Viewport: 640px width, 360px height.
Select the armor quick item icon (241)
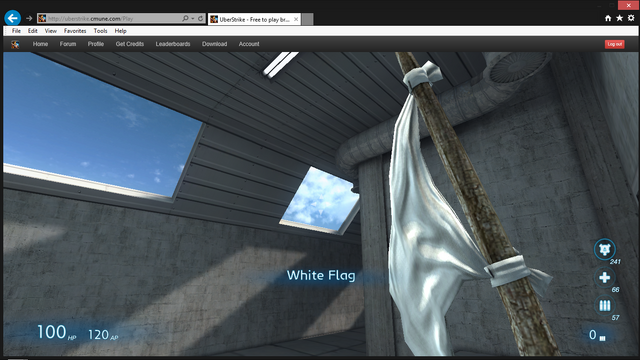coord(604,249)
